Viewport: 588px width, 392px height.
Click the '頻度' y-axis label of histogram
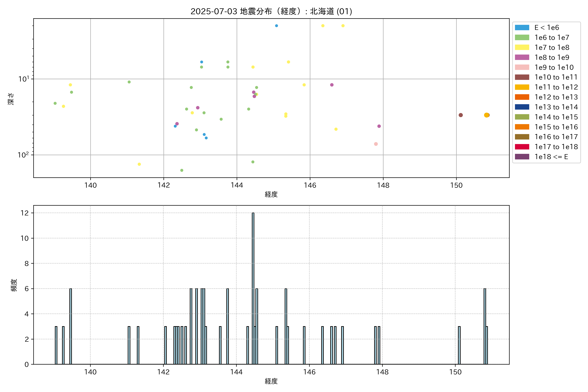coord(14,285)
